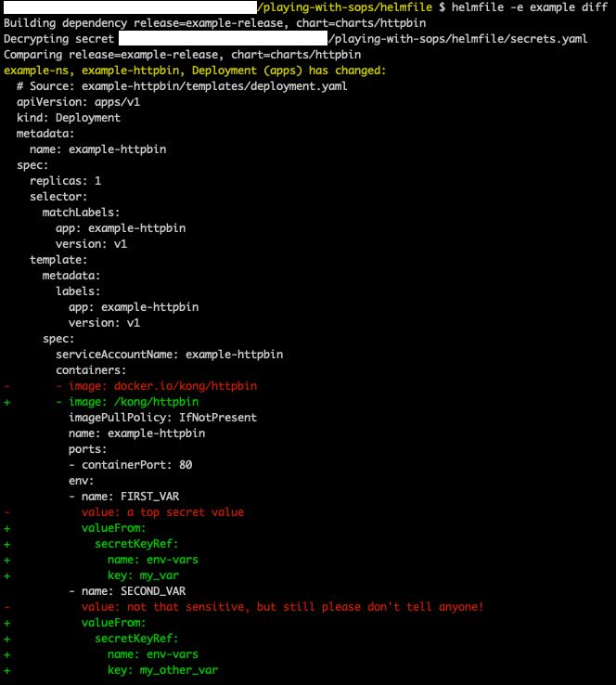Click the '# Source: example-httpbin/templates/deployment.yaml' comment
Viewport: 616px width, 685px height.
point(182,86)
